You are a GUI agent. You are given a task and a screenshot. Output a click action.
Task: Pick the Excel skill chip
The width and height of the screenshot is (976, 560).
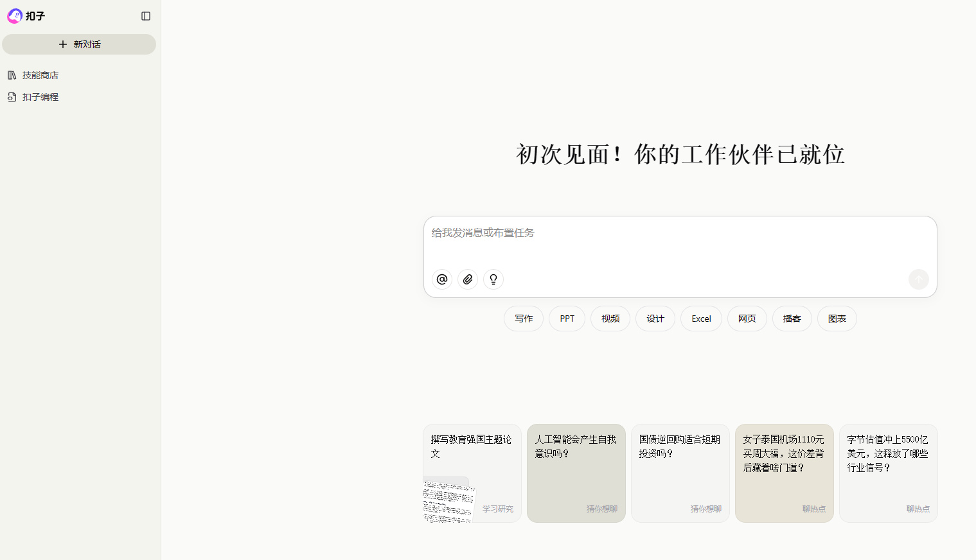click(701, 319)
